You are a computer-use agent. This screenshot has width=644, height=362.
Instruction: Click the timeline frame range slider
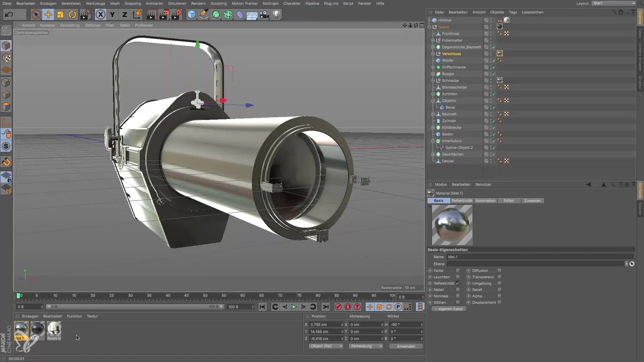click(x=134, y=307)
